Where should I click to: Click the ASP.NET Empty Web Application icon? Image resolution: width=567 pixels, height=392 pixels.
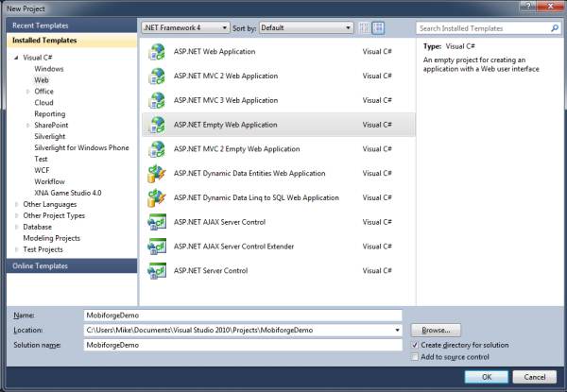tap(156, 125)
